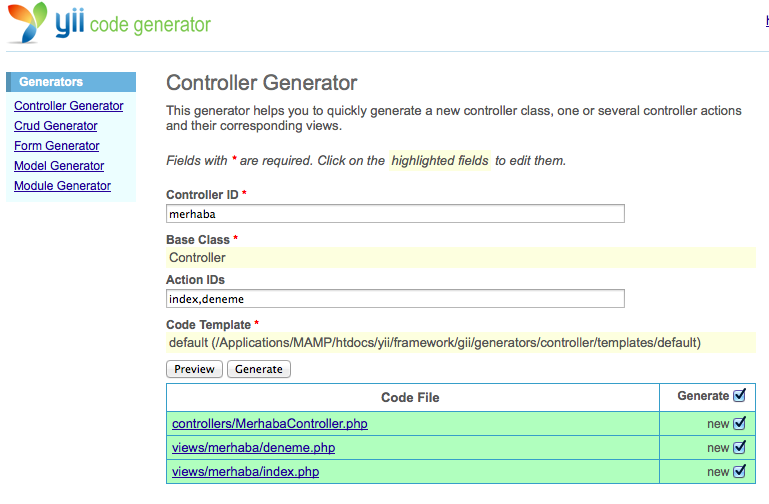Open the Crud Generator link
Viewport: 769px width, 504px height.
point(55,126)
